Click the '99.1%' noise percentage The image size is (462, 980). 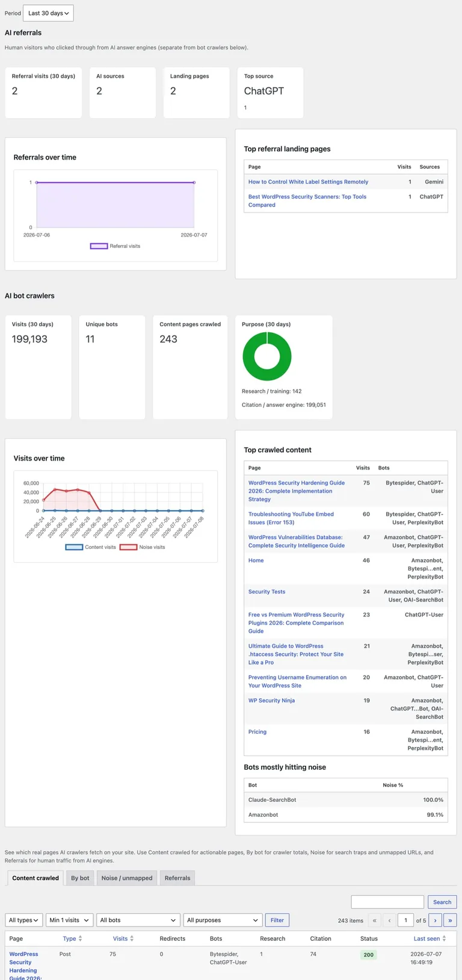pos(435,814)
